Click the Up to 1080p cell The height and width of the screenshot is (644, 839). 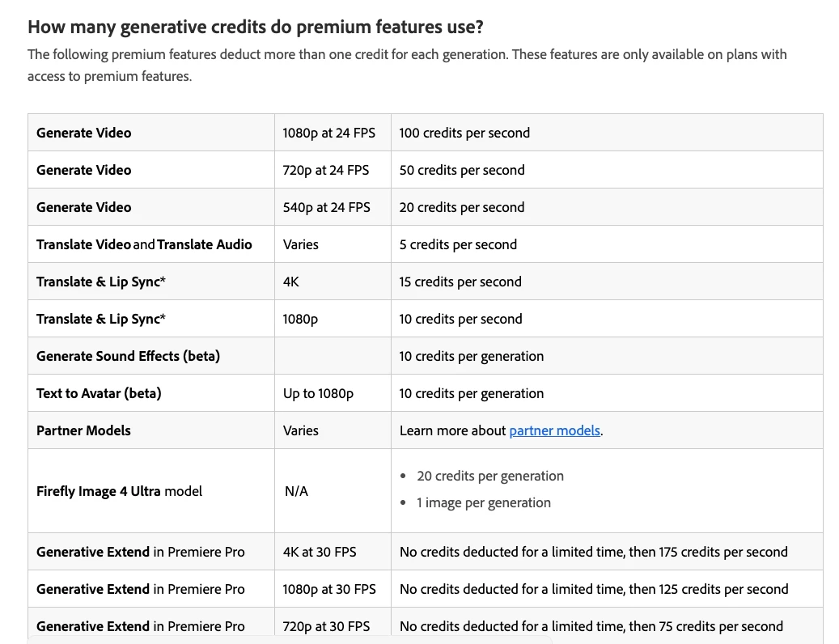(318, 393)
